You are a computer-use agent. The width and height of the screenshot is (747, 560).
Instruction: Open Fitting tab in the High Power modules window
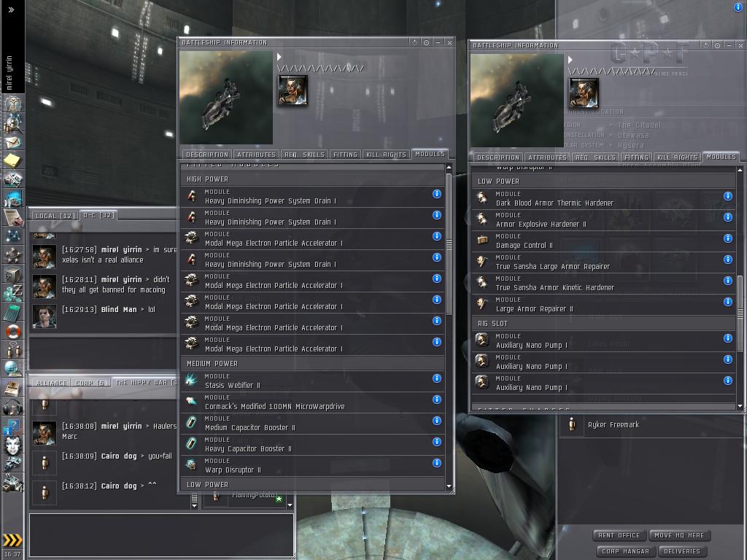[x=345, y=155]
